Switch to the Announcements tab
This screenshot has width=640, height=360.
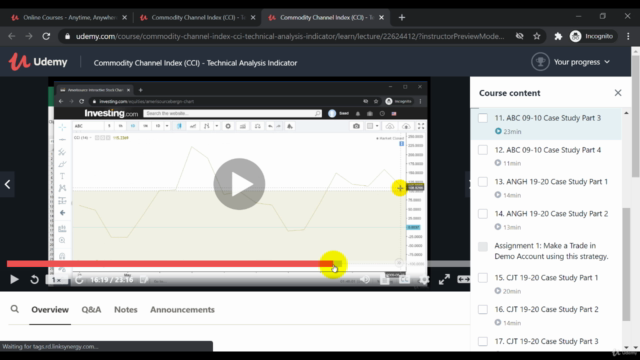(x=182, y=310)
